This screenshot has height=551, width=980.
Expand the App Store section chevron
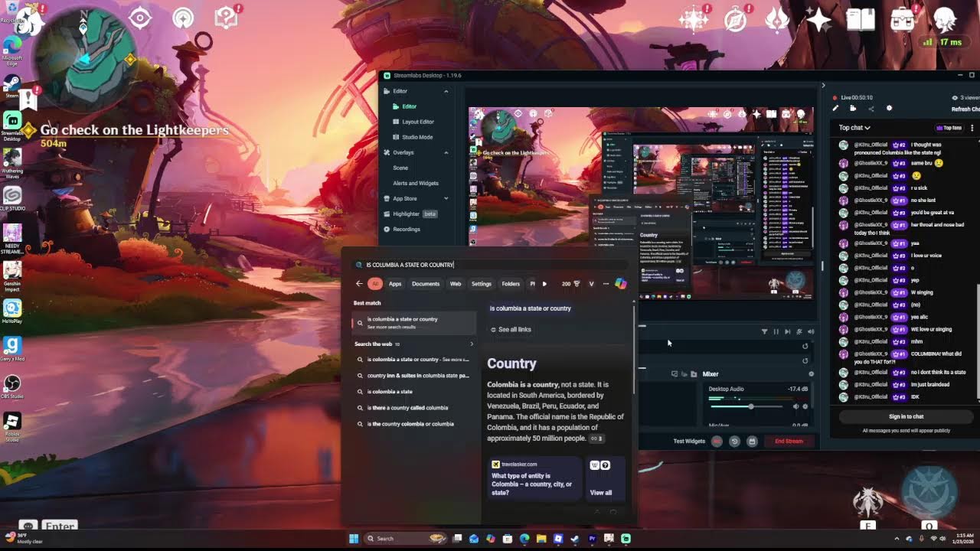tap(446, 198)
